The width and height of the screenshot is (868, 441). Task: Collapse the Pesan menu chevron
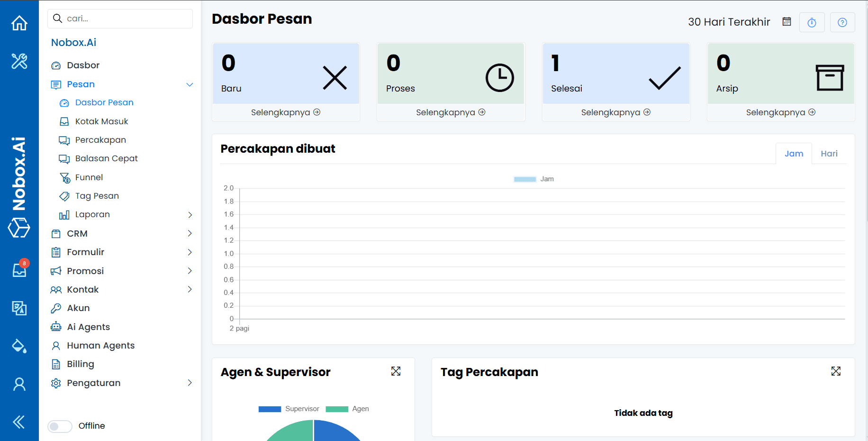pyautogui.click(x=190, y=84)
